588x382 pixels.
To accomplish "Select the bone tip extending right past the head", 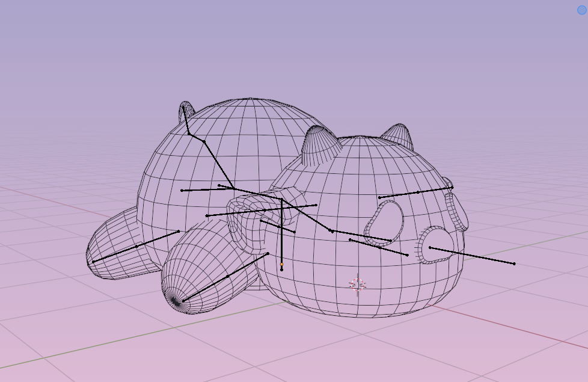I will tap(514, 264).
